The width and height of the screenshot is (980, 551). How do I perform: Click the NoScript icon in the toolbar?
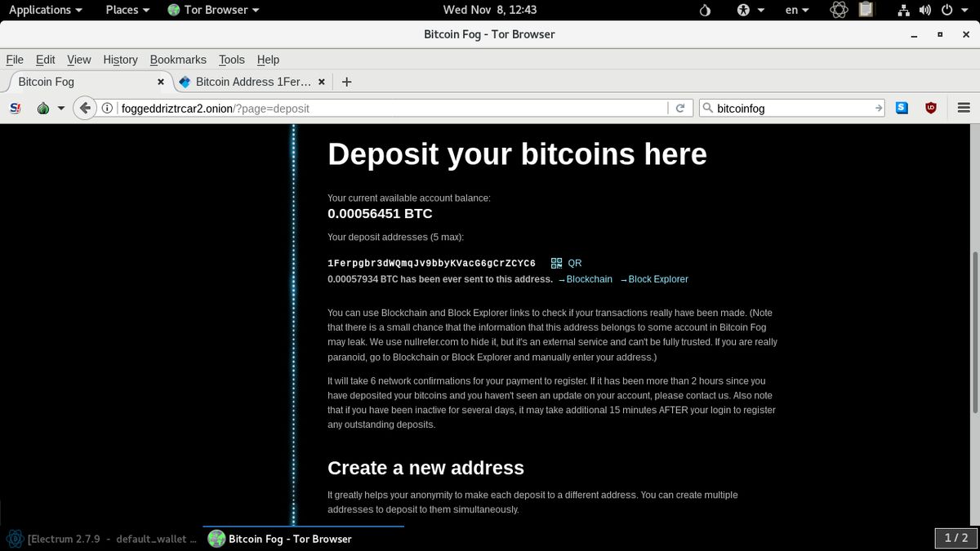pos(14,107)
